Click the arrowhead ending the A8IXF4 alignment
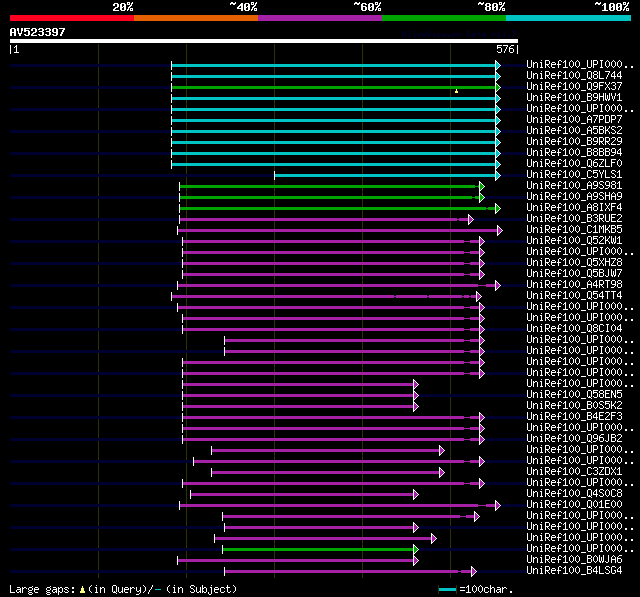This screenshot has height=597, width=640. [x=498, y=209]
